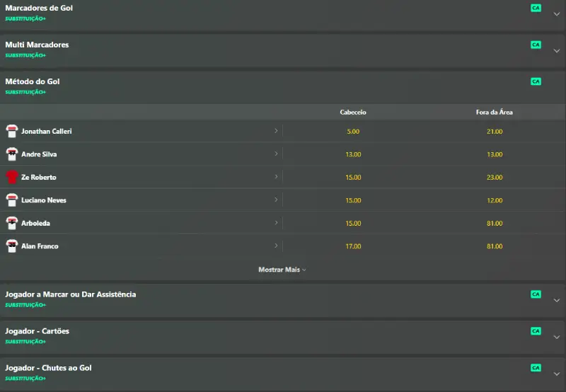The image size is (566, 392).
Task: Click Ze Roberto's red jersey icon
Action: pyautogui.click(x=12, y=177)
